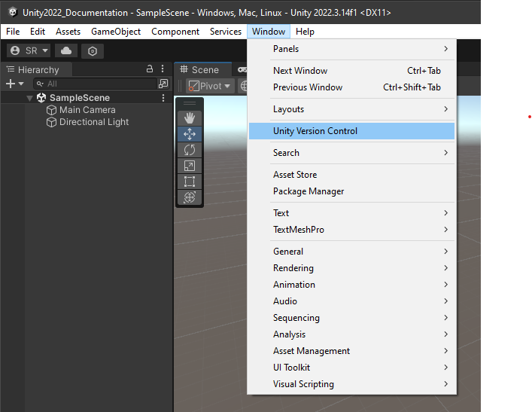
Task: Expand the Layouts submenu
Action: 289,109
